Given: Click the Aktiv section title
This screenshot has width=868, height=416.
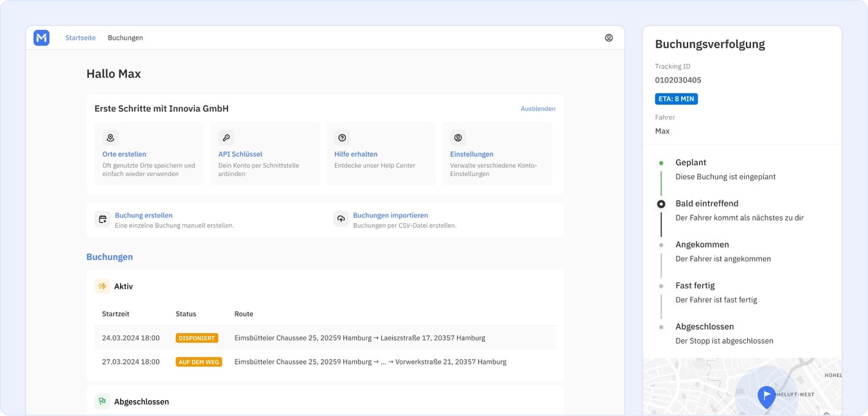Looking at the screenshot, I should (123, 286).
